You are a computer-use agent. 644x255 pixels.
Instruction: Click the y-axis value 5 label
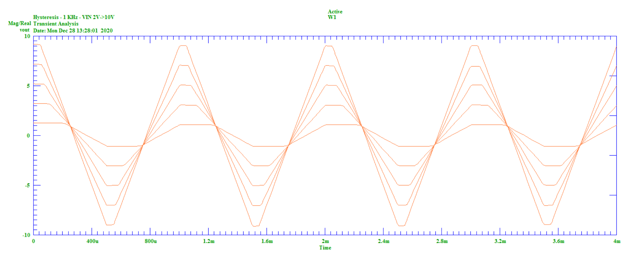pyautogui.click(x=28, y=86)
